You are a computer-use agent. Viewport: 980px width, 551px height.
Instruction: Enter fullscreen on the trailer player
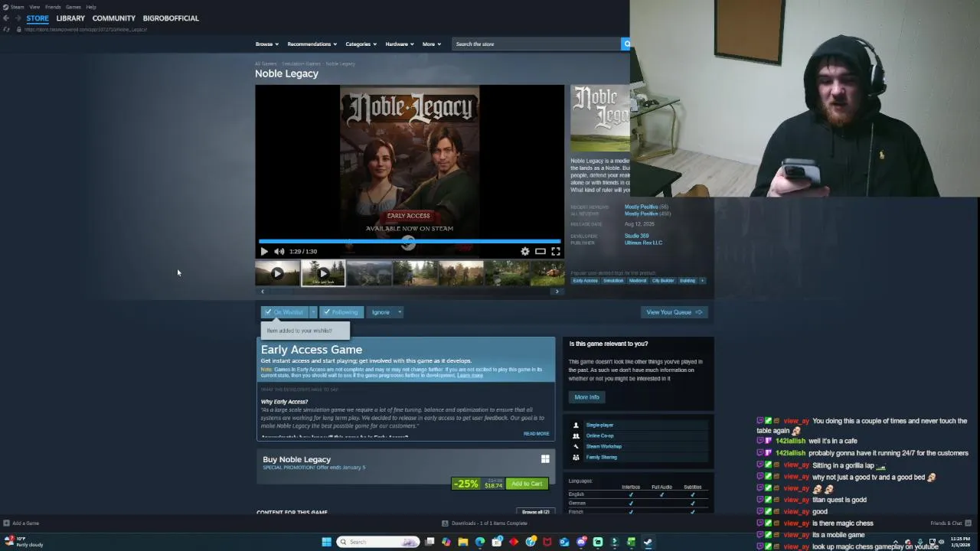556,251
